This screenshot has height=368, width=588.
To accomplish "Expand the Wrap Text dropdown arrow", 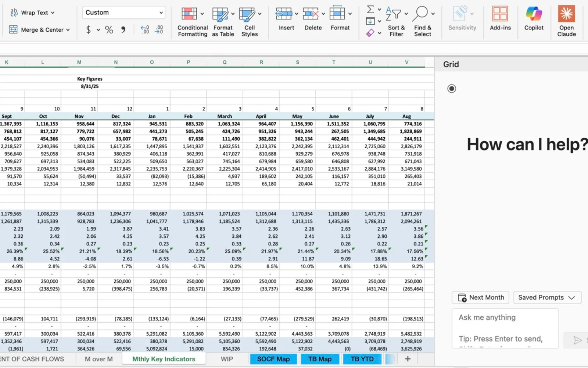I will point(53,13).
